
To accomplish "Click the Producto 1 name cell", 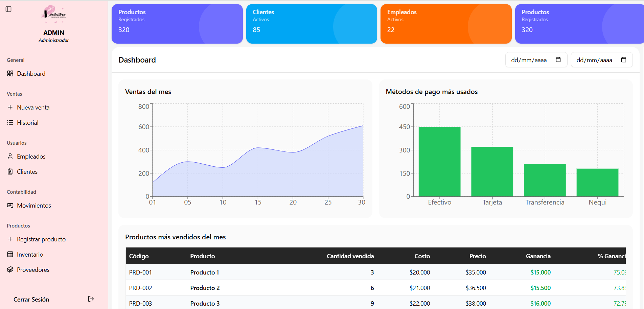I will pyautogui.click(x=205, y=272).
